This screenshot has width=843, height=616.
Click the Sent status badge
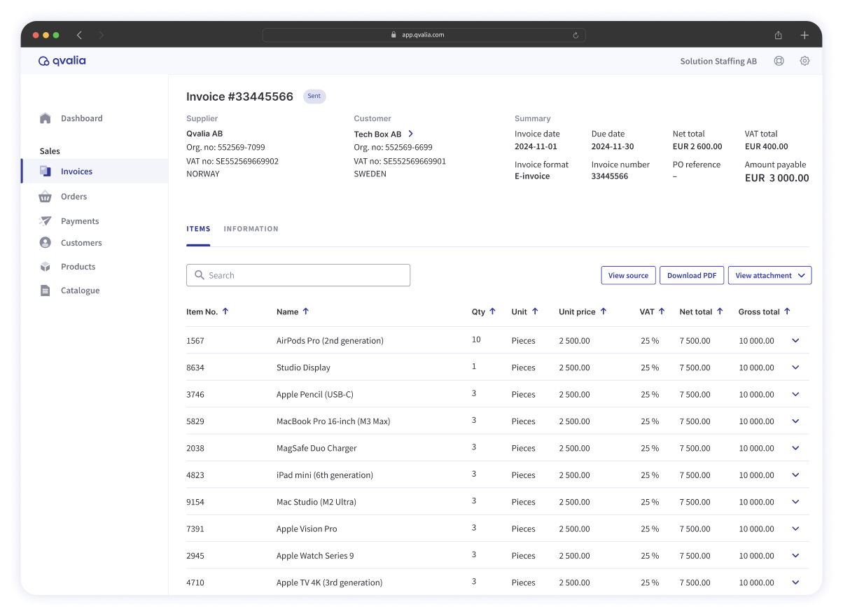314,96
